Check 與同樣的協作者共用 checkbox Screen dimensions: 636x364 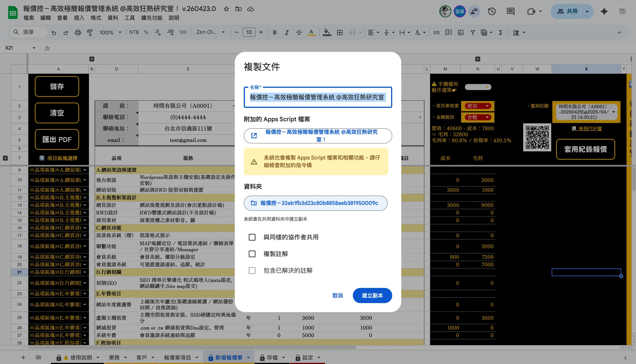(x=252, y=237)
